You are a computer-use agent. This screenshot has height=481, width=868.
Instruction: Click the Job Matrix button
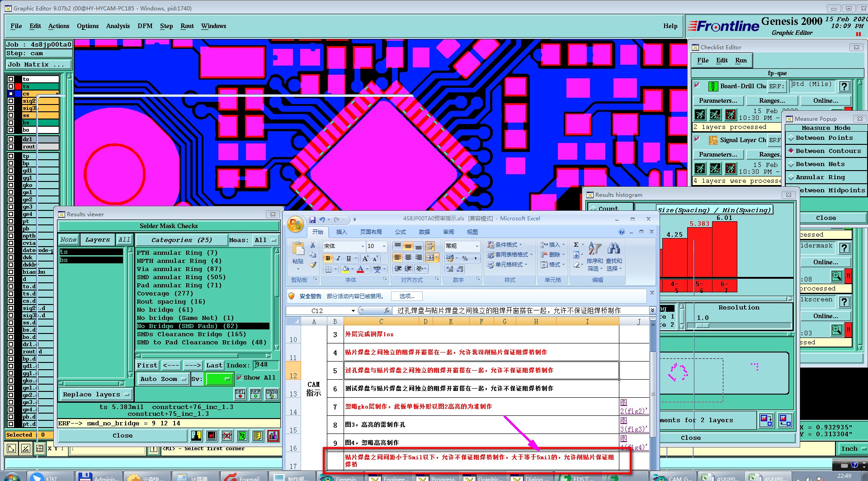tap(39, 65)
